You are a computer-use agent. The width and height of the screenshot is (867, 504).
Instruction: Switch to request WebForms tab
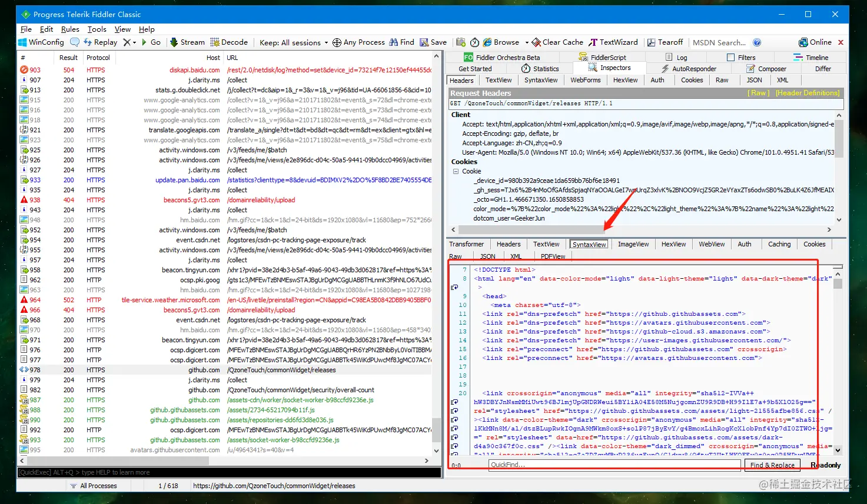[585, 80]
